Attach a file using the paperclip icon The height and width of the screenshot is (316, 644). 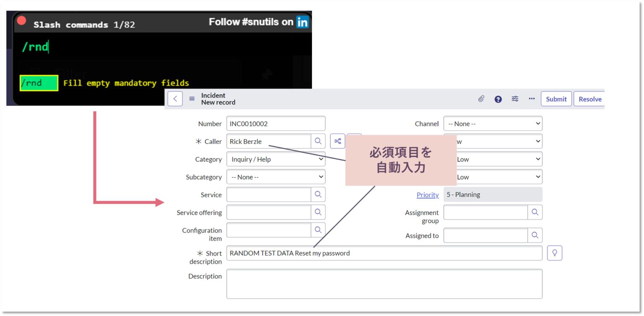(x=481, y=99)
